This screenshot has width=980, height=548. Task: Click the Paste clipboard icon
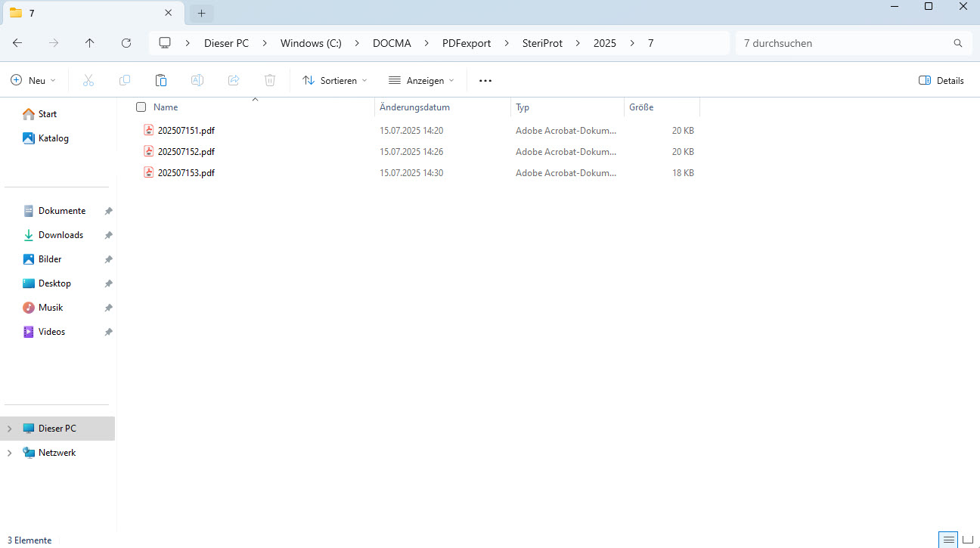(x=160, y=80)
